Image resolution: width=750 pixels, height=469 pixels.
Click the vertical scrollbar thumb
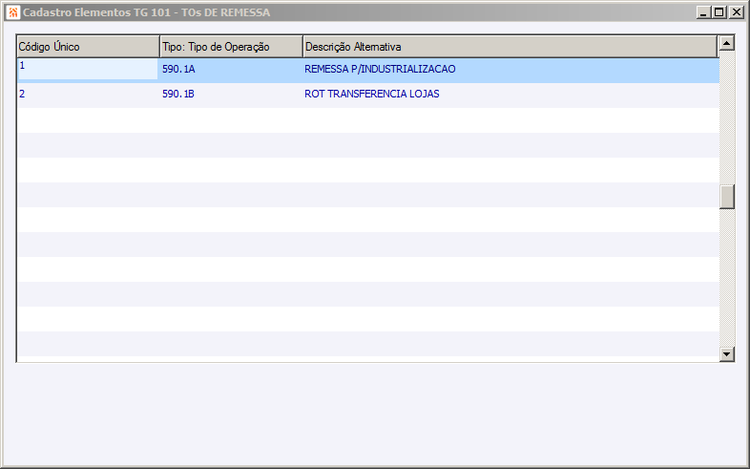point(727,196)
